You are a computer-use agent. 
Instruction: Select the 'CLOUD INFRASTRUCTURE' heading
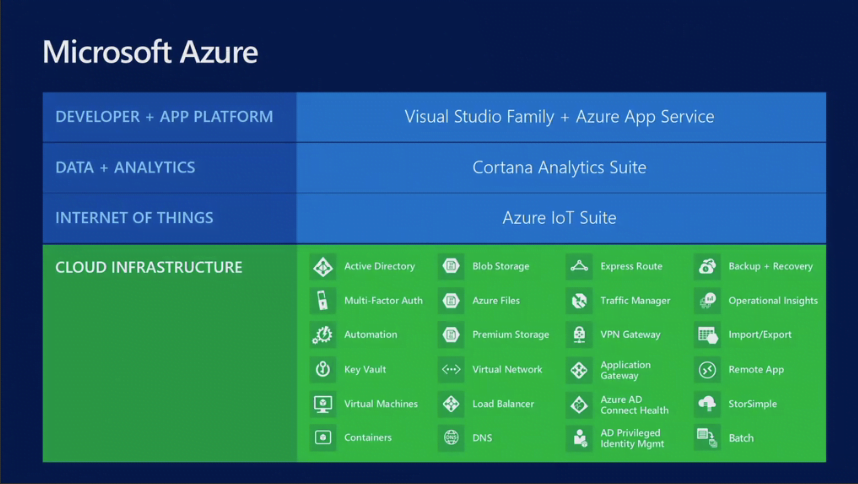148,267
